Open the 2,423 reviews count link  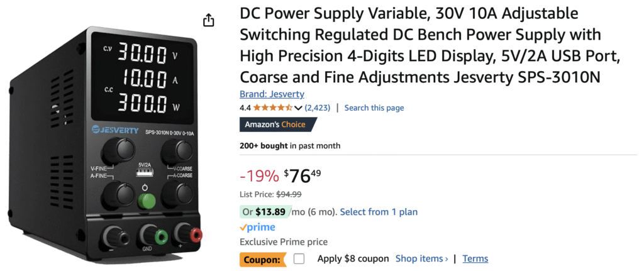[317, 108]
